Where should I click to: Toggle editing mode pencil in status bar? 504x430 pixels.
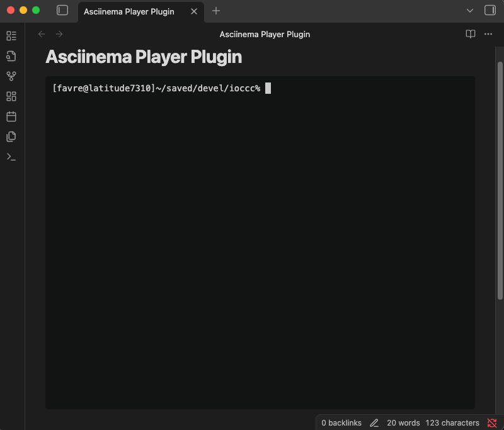(374, 423)
